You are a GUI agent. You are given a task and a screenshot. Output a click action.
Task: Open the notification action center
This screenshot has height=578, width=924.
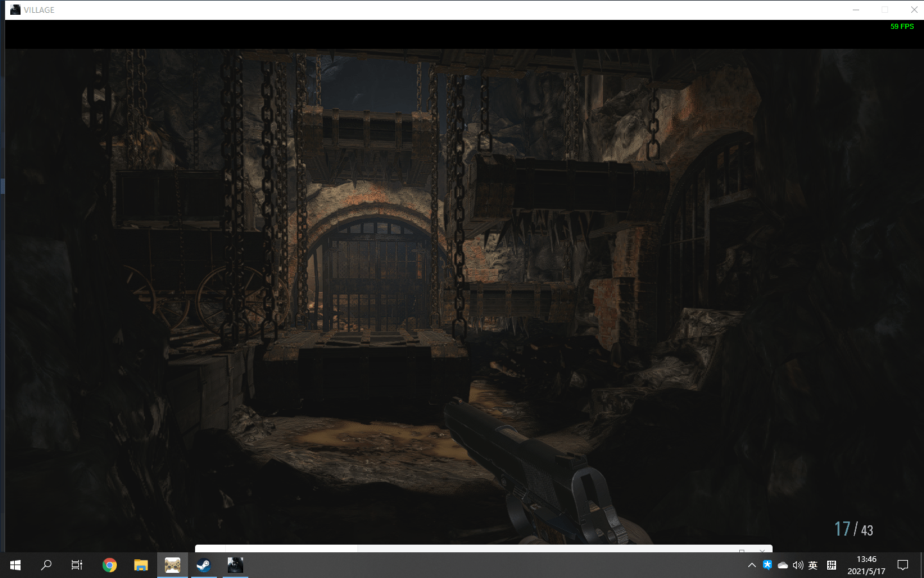coord(903,565)
